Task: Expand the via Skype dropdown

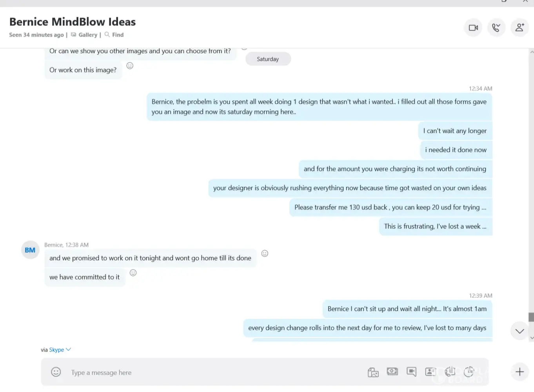Action: coord(68,350)
